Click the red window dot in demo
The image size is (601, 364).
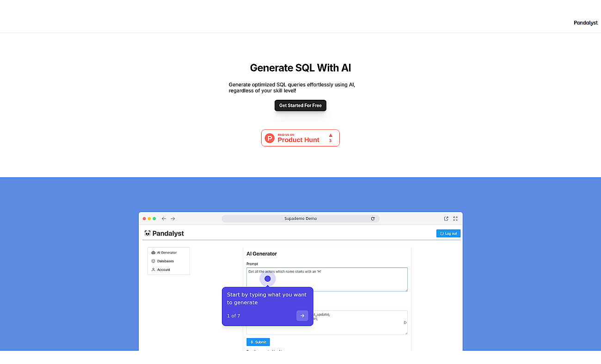144,218
